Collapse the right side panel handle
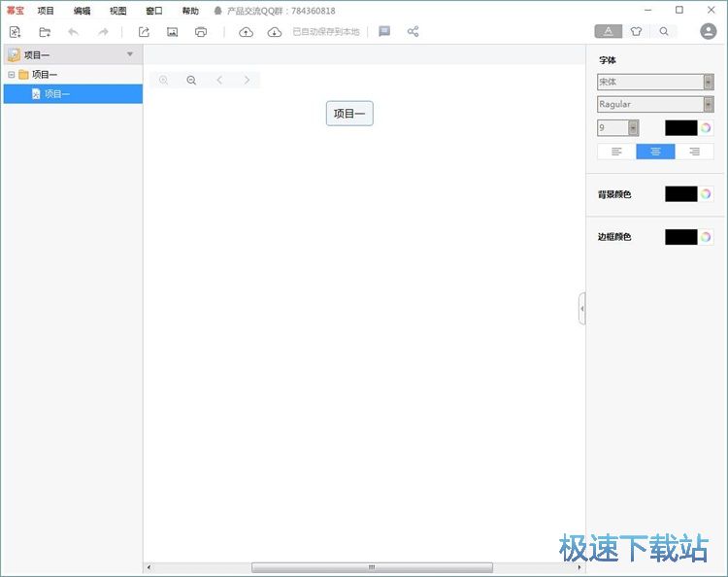Screen dimensions: 728x577 [x=581, y=309]
